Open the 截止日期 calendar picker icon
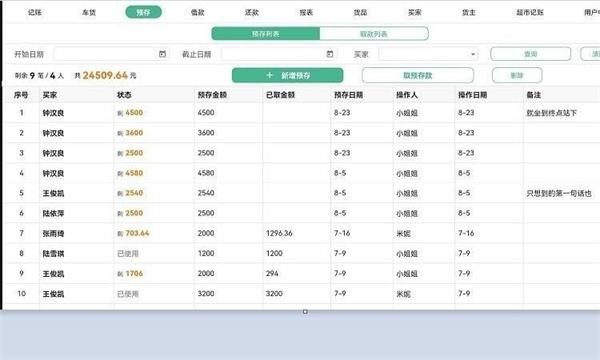 click(x=330, y=54)
